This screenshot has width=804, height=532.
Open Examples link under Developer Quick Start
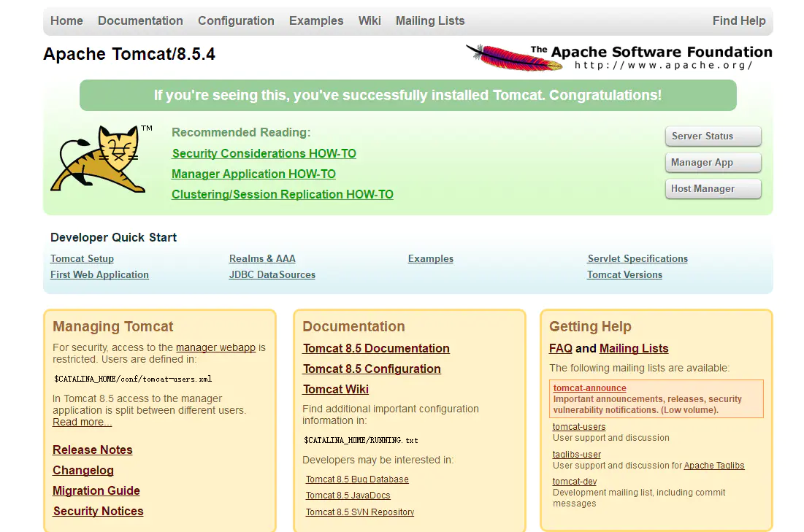431,259
